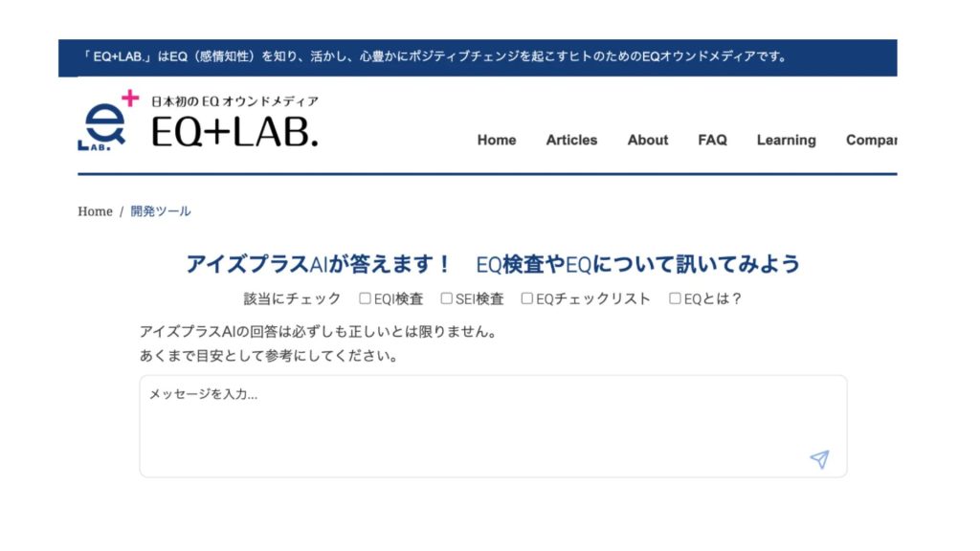Open the Home navigation menu item
Screen dimensions: 980x551
point(497,140)
